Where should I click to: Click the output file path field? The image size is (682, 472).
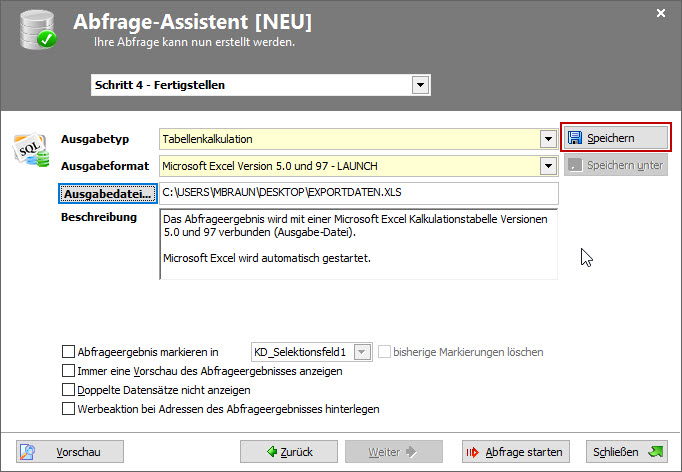tap(358, 193)
